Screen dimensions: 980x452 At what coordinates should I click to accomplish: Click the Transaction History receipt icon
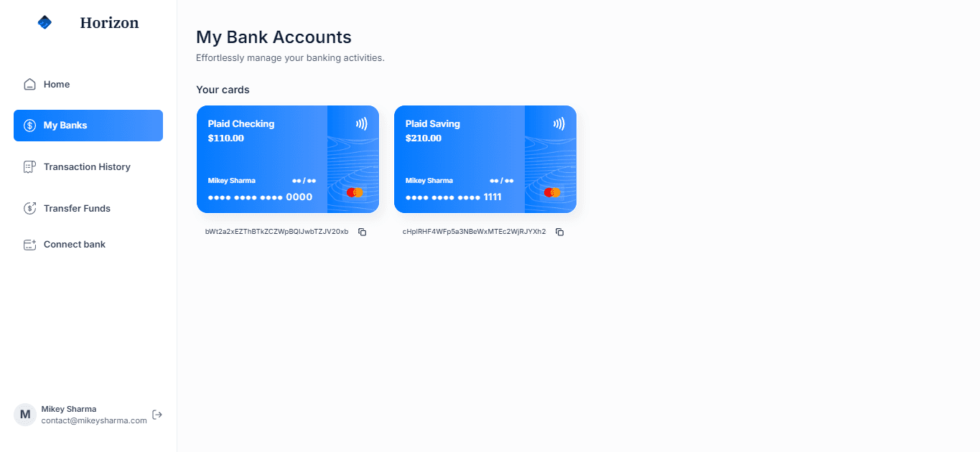tap(29, 167)
